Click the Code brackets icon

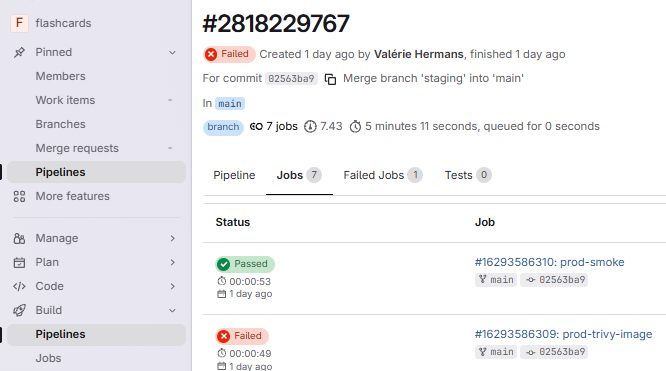pyautogui.click(x=19, y=286)
